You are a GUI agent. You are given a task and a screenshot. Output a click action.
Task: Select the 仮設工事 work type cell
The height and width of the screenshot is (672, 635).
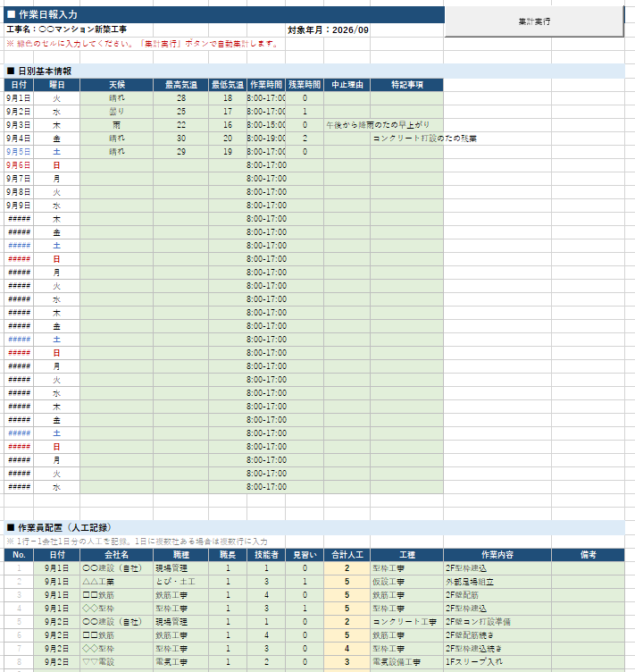click(406, 582)
